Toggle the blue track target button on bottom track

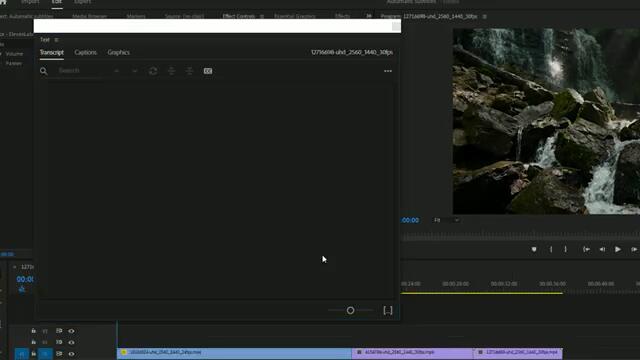point(45,354)
